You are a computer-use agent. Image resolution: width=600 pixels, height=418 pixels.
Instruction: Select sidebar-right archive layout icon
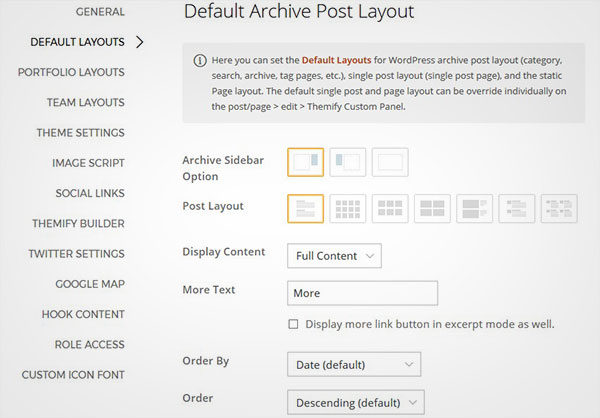point(305,162)
